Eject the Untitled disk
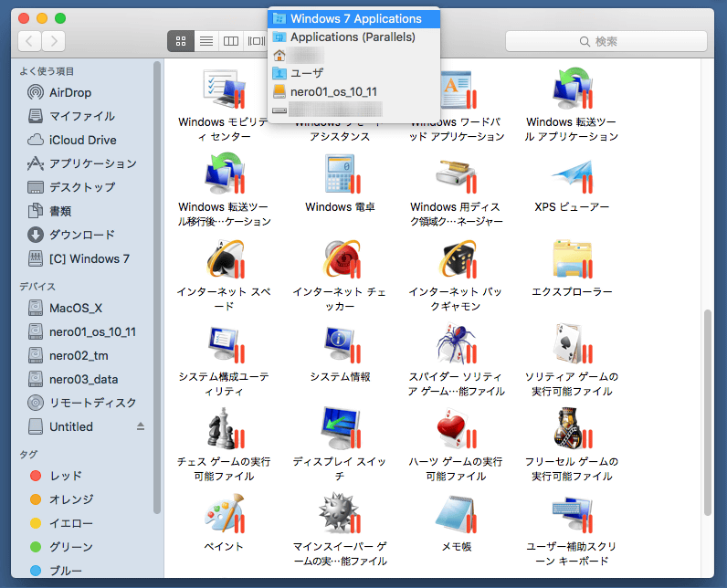Image resolution: width=727 pixels, height=588 pixels. tap(141, 426)
